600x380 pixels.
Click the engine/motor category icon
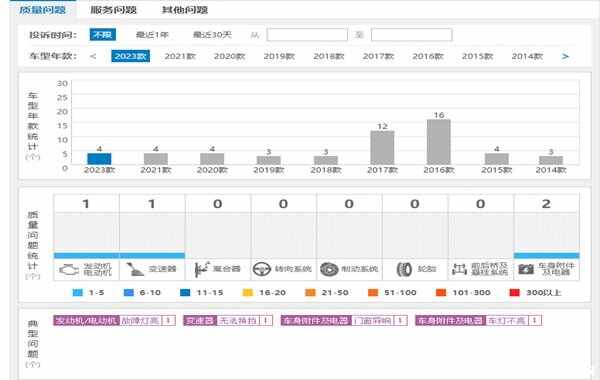click(69, 269)
